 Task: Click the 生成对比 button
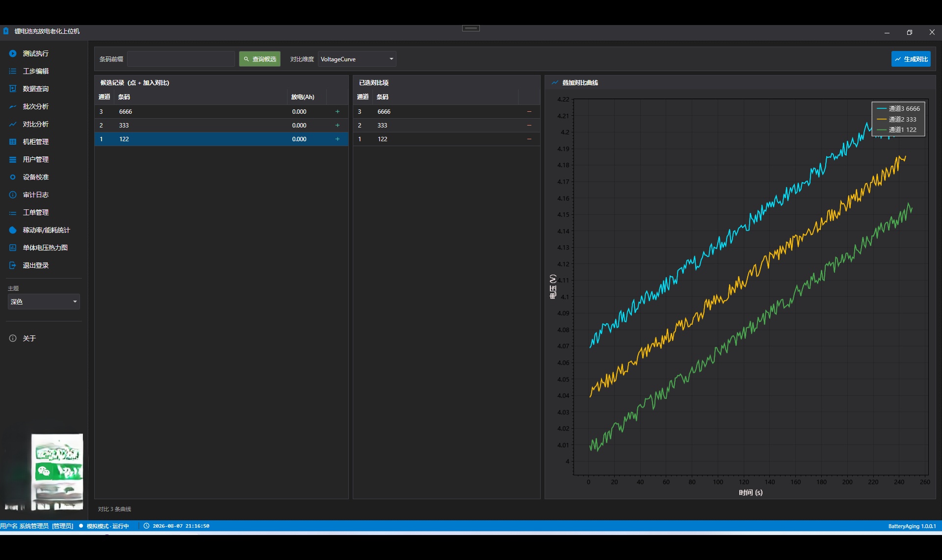coord(911,59)
